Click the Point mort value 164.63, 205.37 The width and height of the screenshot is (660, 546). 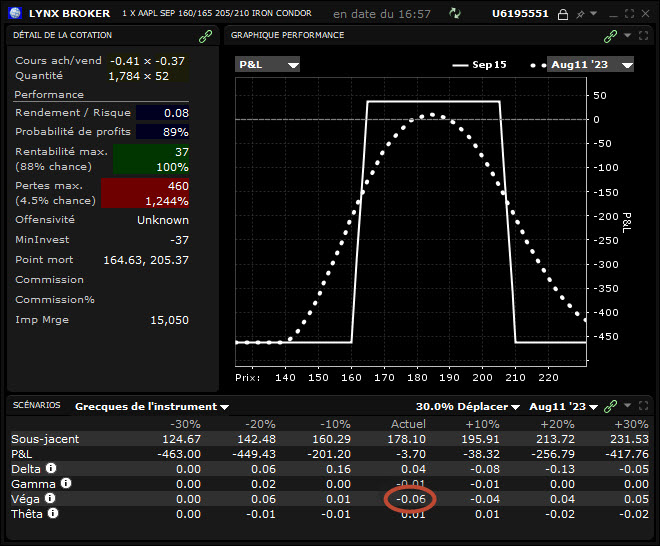tap(146, 260)
